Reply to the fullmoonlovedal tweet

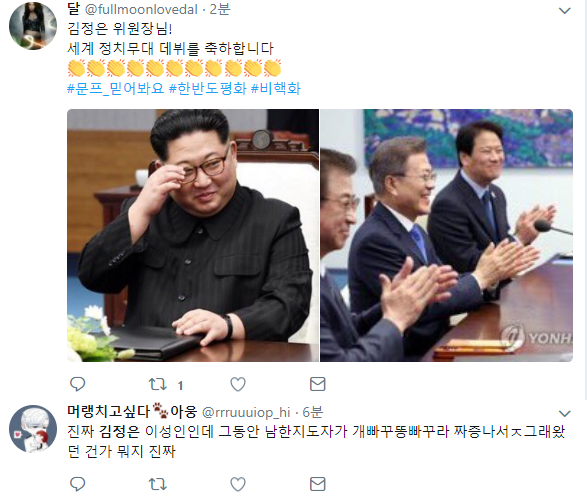point(78,384)
